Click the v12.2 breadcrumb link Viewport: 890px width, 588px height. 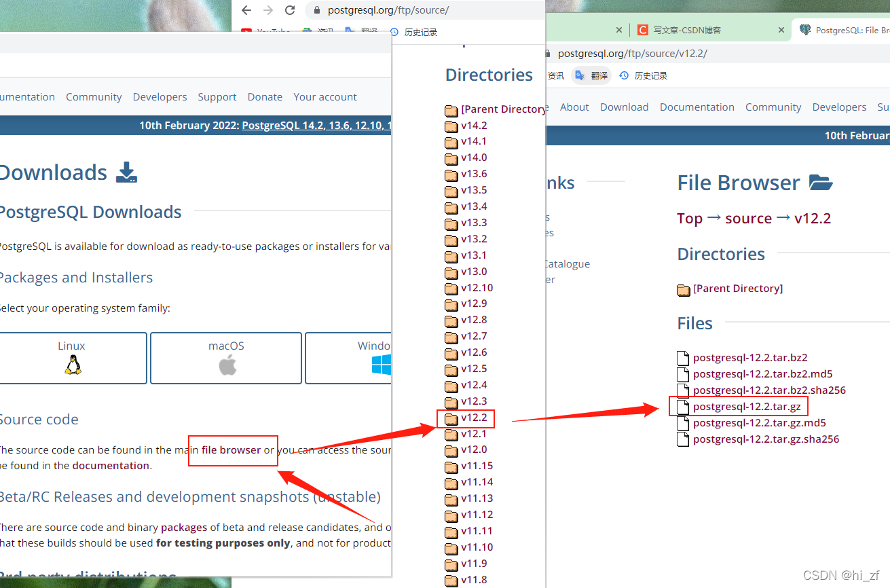click(813, 219)
